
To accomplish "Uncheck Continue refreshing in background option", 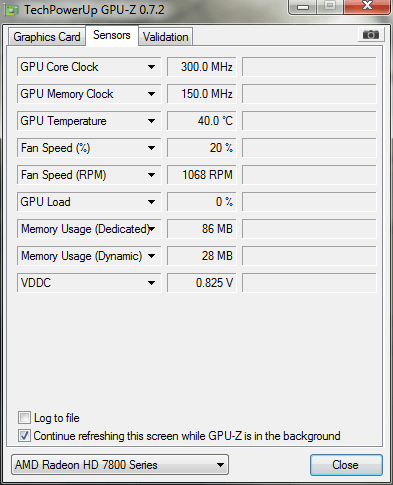I will coord(24,436).
